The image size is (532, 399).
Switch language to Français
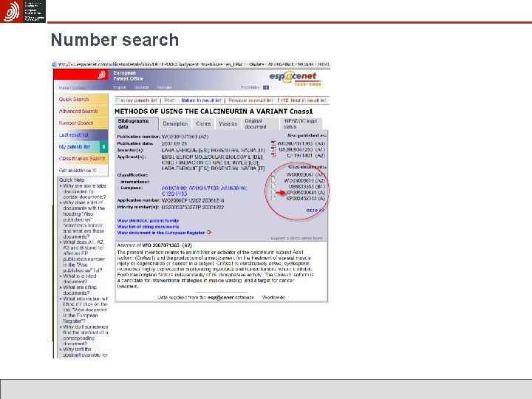pos(164,87)
